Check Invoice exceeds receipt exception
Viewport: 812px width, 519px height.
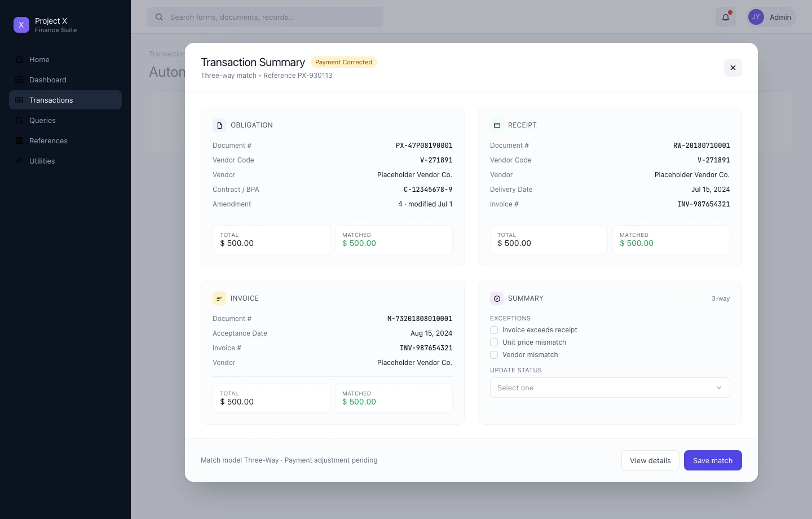[x=494, y=330]
